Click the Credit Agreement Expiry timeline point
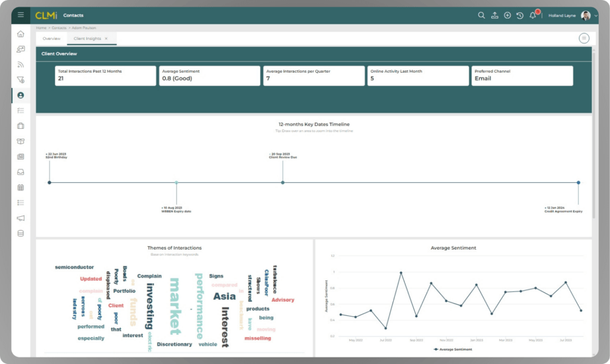This screenshot has width=610, height=364. pos(578,182)
